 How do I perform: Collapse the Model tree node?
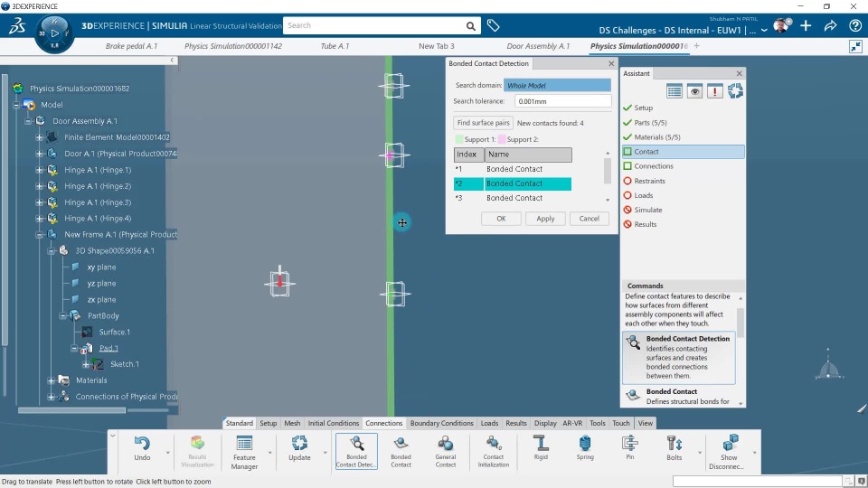click(16, 105)
